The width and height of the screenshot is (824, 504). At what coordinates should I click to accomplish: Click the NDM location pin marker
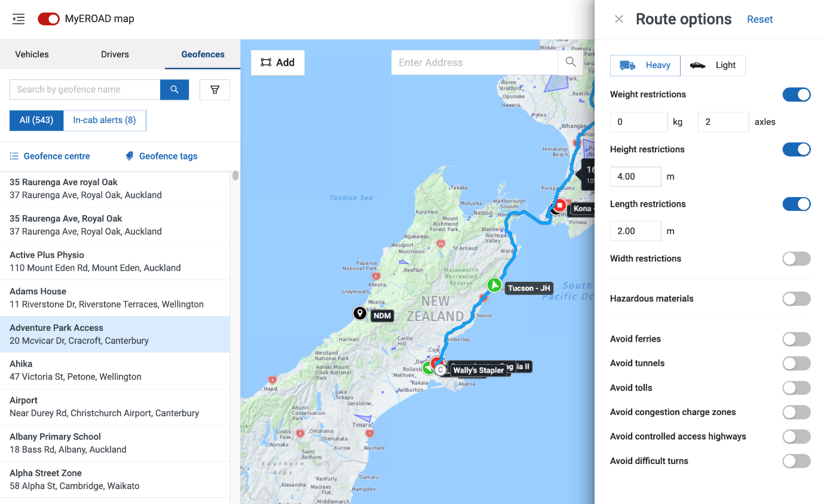(360, 313)
